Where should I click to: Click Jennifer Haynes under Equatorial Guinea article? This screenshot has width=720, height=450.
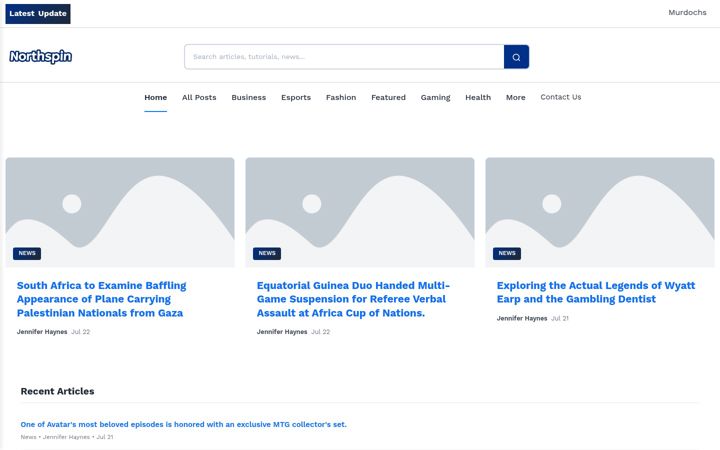pyautogui.click(x=282, y=332)
